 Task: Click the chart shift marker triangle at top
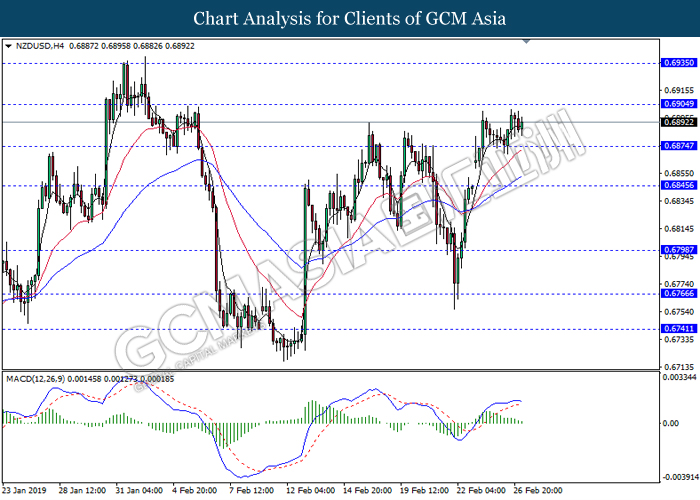point(526,42)
